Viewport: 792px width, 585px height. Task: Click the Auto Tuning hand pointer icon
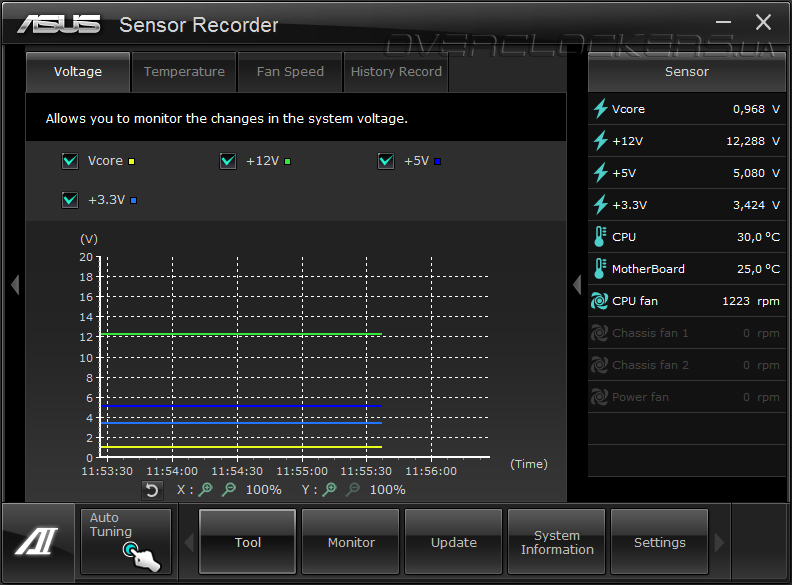[141, 557]
